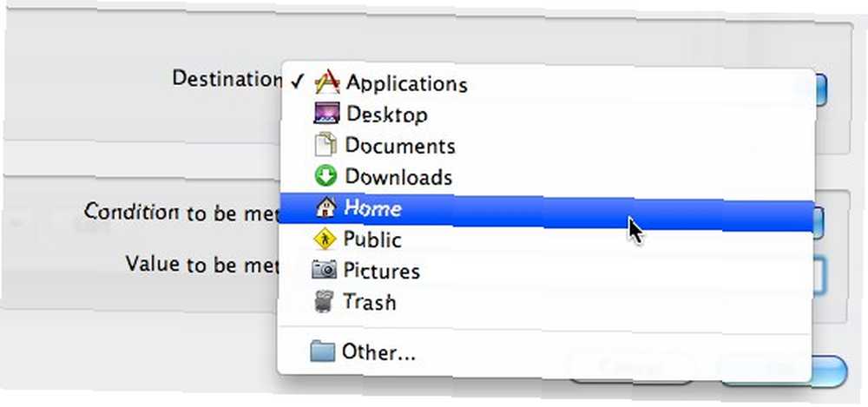Click the Desktop icon in list
The height and width of the screenshot is (407, 868).
326,114
